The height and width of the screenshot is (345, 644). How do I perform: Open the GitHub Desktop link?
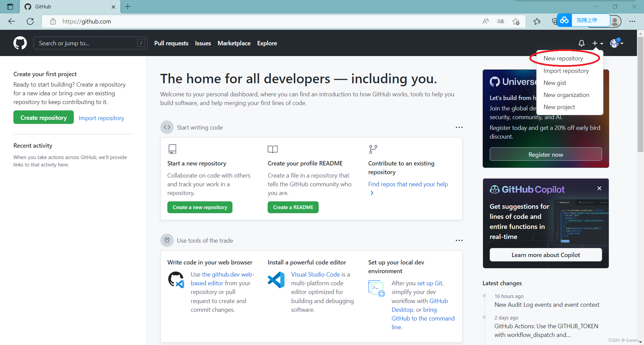point(420,305)
